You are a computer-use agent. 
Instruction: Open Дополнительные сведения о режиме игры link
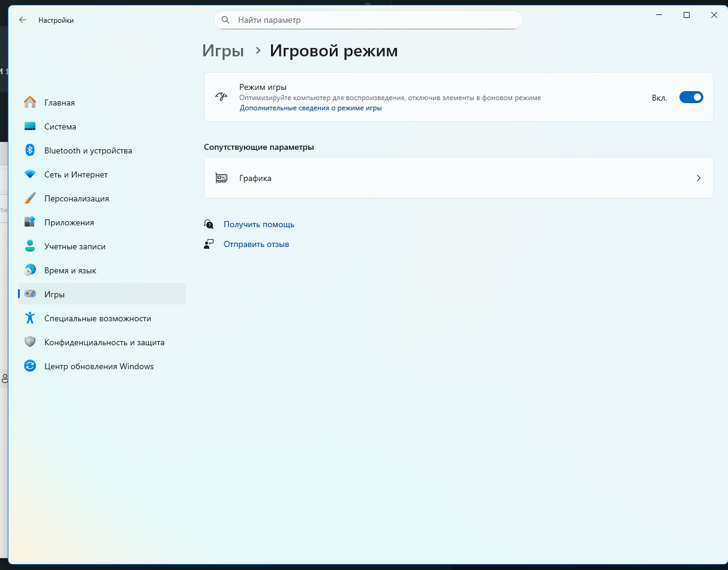[311, 108]
